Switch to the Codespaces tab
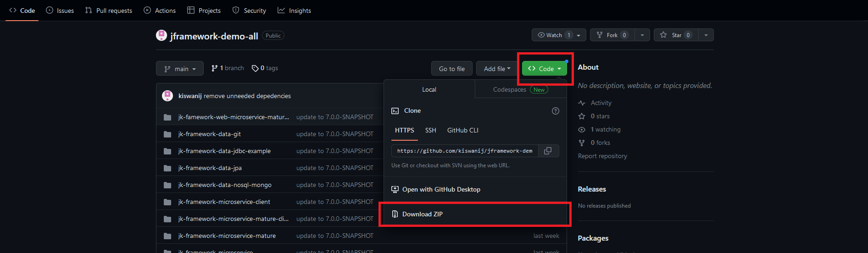The width and height of the screenshot is (868, 253). pyautogui.click(x=521, y=89)
